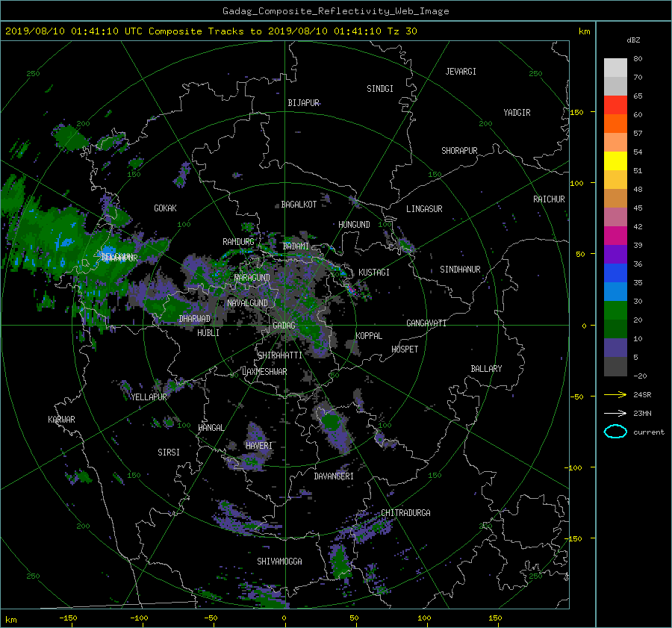Click the LINGASUR city label
The width and height of the screenshot is (672, 628).
424,209
